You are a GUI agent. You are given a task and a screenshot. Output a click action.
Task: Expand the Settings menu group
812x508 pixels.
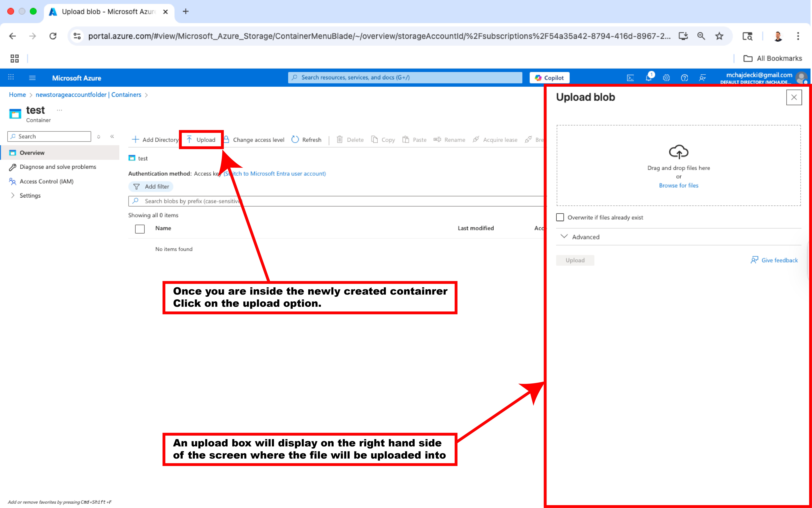click(x=13, y=196)
